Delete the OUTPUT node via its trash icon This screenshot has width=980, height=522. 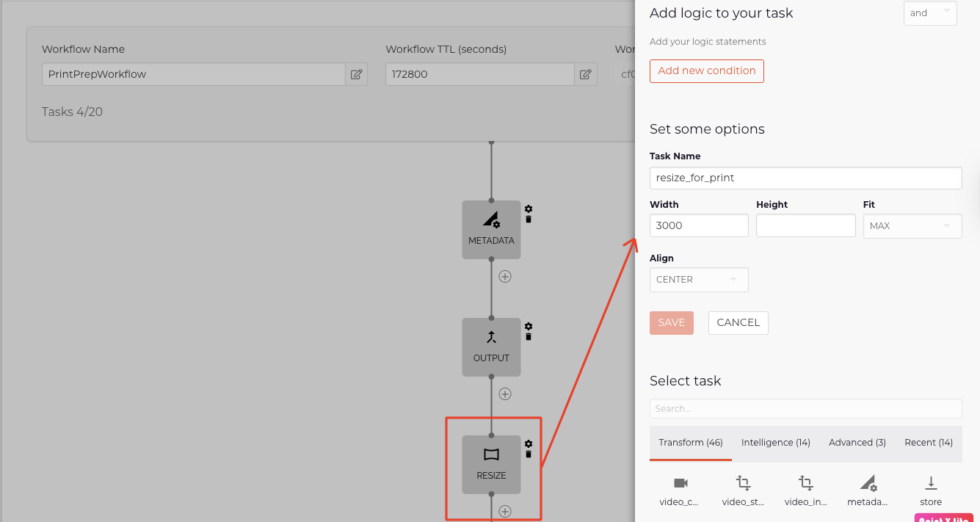tap(528, 335)
